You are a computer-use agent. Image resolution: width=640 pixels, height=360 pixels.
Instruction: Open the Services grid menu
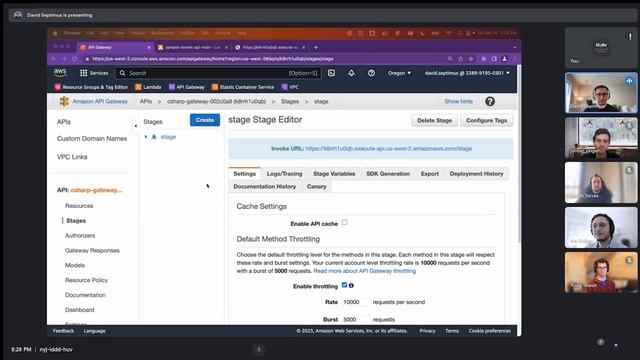click(94, 73)
